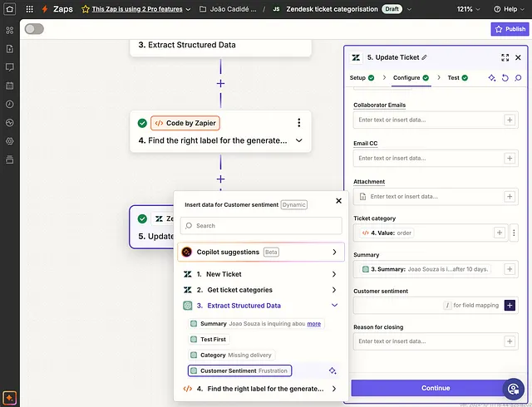Open the Zapier home icon
The image size is (532, 407).
coord(9,9)
